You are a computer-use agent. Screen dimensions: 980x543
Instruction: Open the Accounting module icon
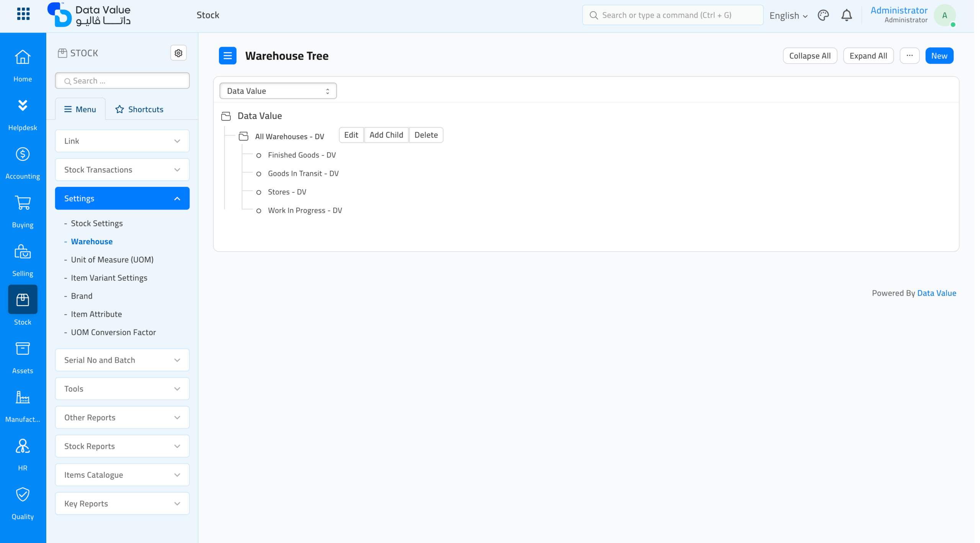pos(23,154)
